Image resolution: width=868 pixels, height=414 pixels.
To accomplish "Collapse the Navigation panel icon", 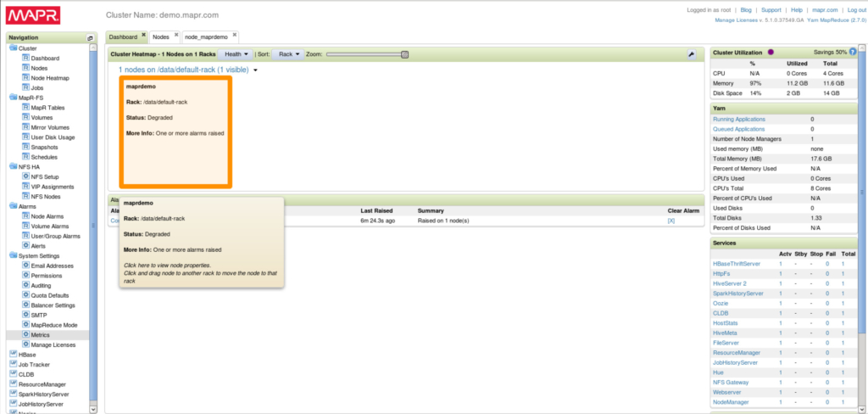I will 90,37.
